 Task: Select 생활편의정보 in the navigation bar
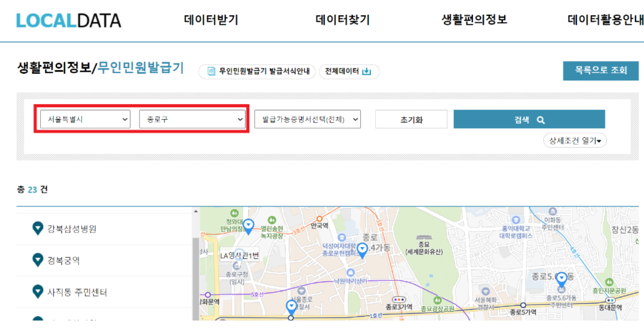(475, 19)
